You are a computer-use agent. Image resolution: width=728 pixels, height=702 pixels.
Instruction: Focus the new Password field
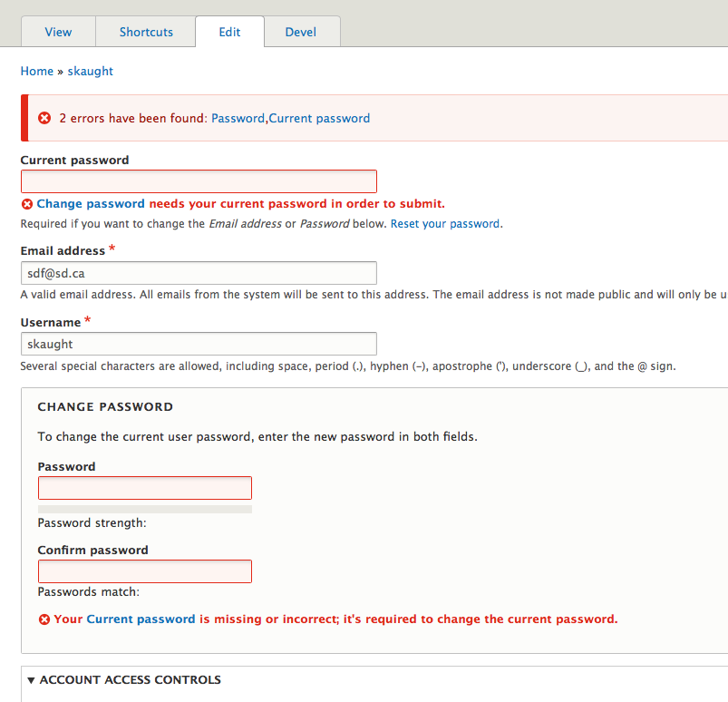(145, 488)
